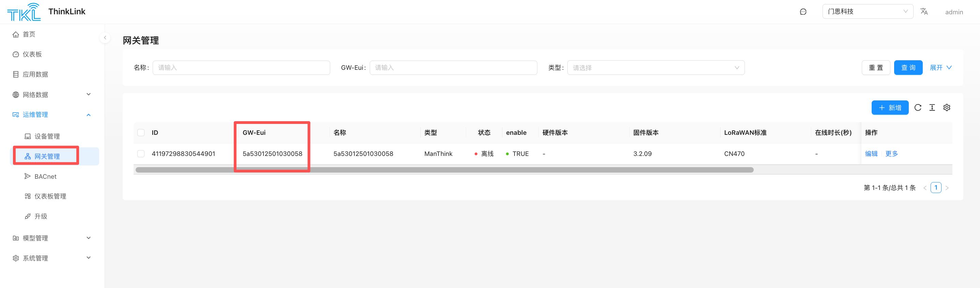Tick the select-all checkbox in table header
This screenshot has height=288, width=980.
pos(141,133)
